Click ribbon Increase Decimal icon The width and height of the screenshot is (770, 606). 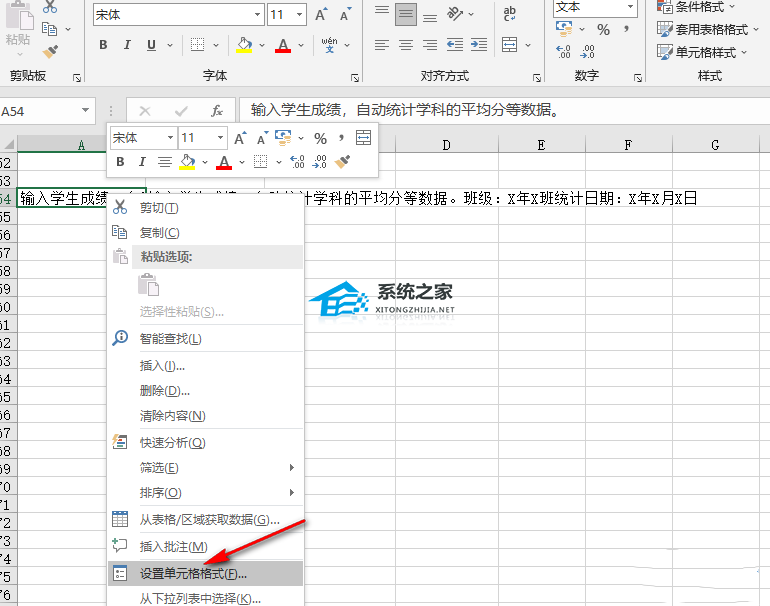coord(563,51)
